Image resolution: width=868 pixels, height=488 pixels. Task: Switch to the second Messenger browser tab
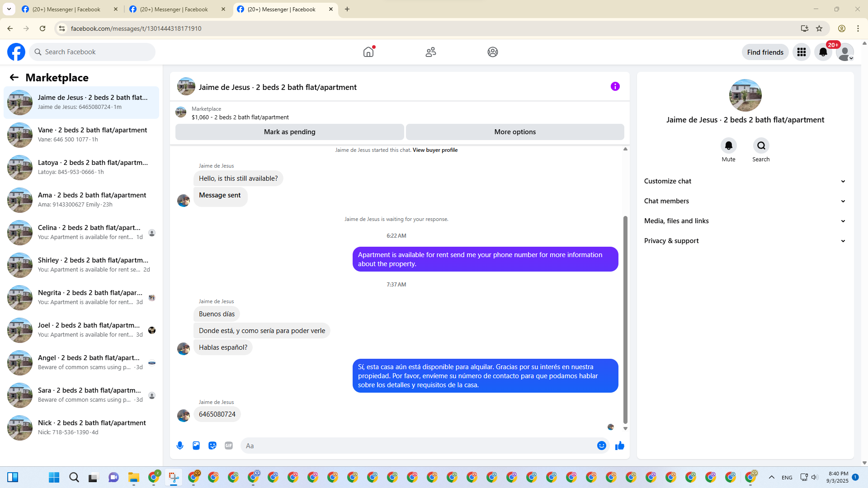click(x=178, y=9)
